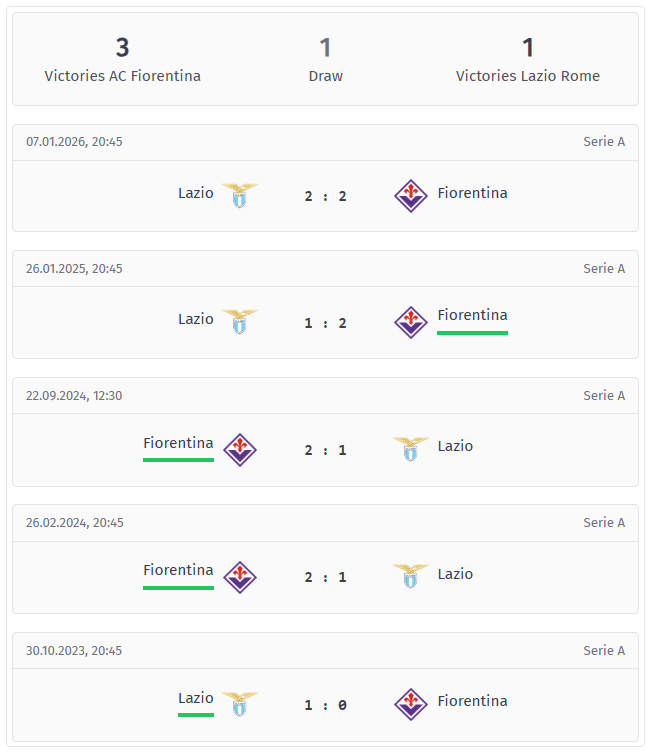The width and height of the screenshot is (649, 754).
Task: Select the Victories Lazio Rome stat
Action: (528, 60)
